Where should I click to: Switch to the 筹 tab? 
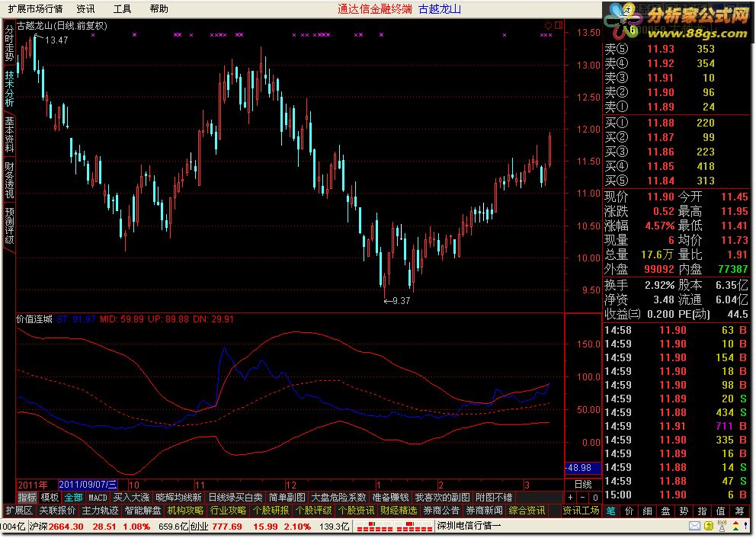coord(739,511)
